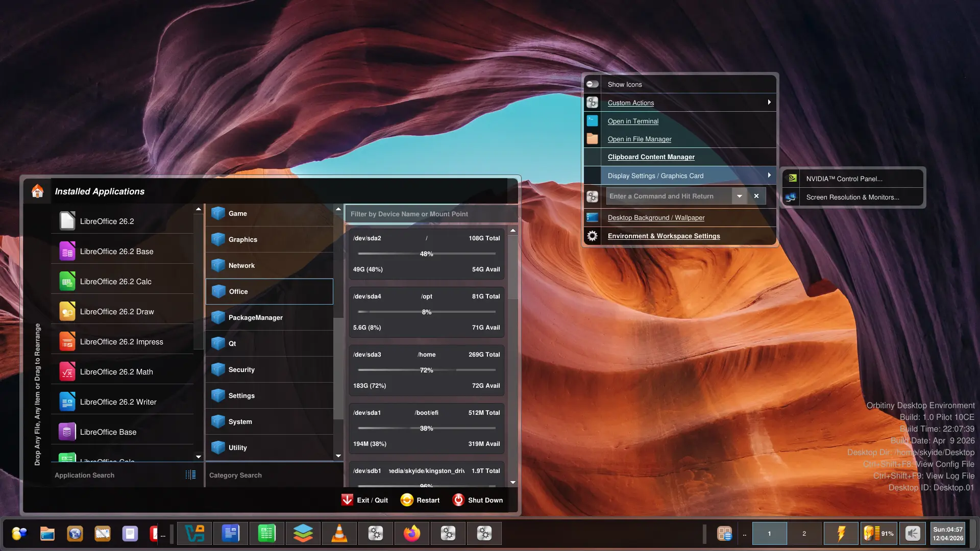Open the command history dropdown arrow
Screen dimensions: 980x551
[739, 196]
